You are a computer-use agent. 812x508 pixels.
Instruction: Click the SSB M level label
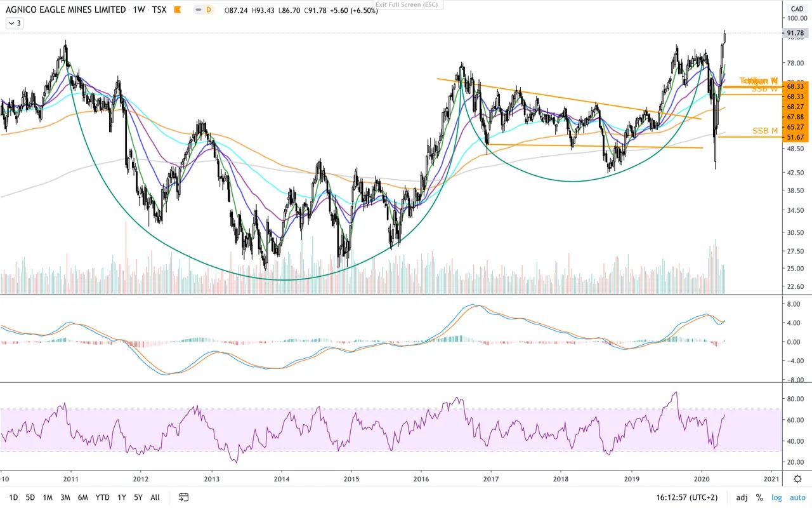765,131
